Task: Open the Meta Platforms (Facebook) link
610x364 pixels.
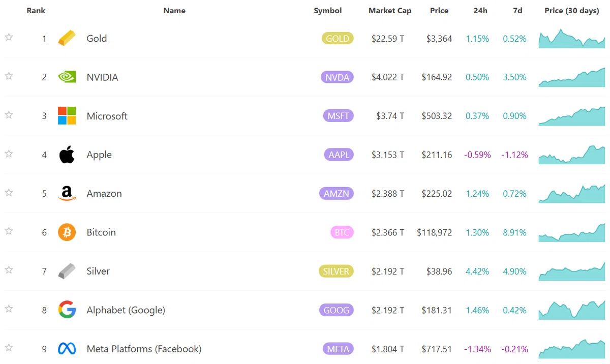Action: point(144,349)
